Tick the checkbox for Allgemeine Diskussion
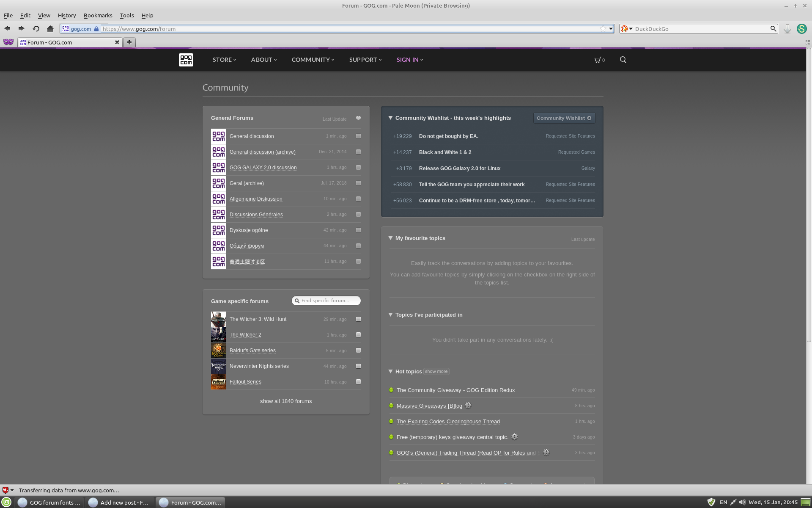The width and height of the screenshot is (812, 508). (359, 199)
